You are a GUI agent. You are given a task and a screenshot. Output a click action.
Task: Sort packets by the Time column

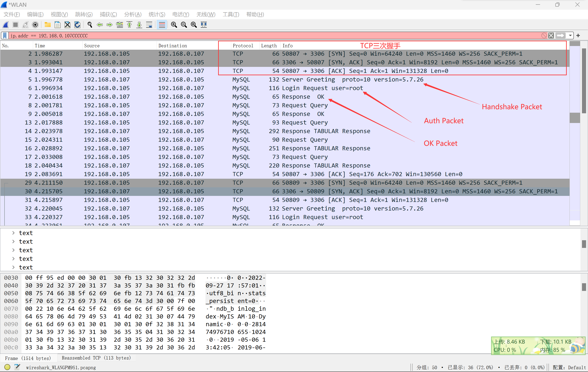point(58,46)
